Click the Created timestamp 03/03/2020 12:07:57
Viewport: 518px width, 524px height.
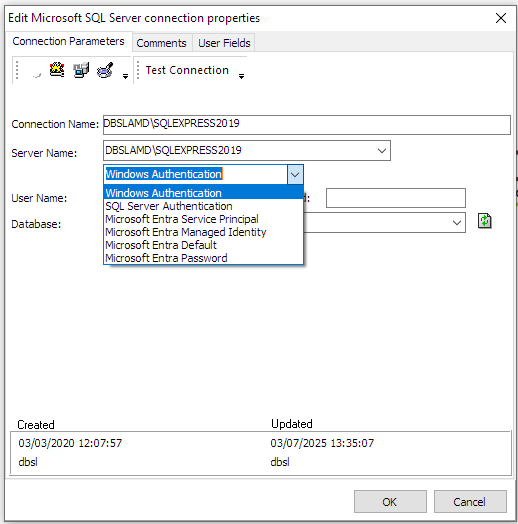point(70,443)
